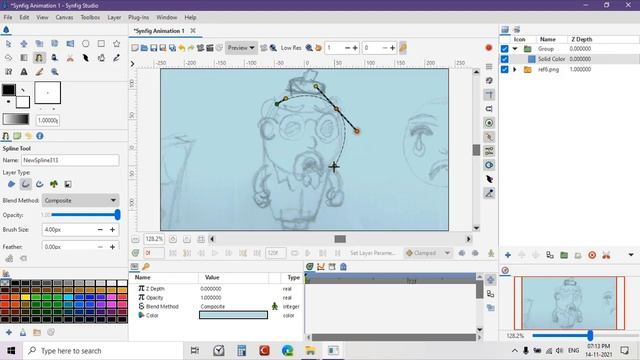This screenshot has height=360, width=640.
Task: Select the Gradient tool
Action: pyautogui.click(x=24, y=58)
